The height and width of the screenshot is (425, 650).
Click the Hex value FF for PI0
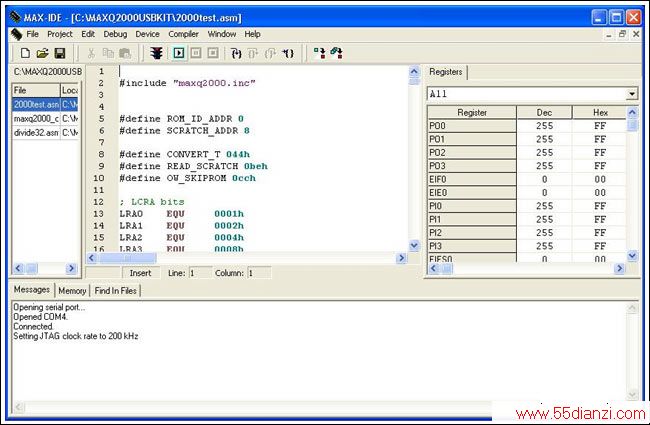(x=600, y=206)
